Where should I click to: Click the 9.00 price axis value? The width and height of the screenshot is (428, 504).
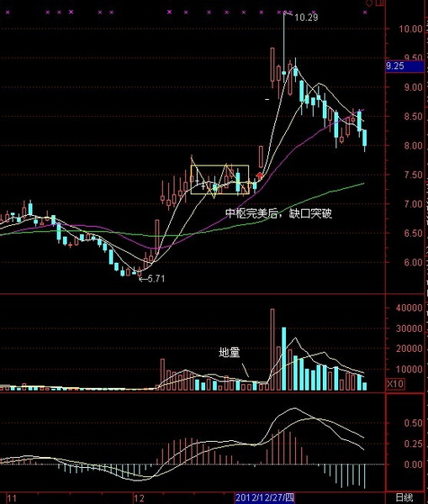click(x=413, y=87)
